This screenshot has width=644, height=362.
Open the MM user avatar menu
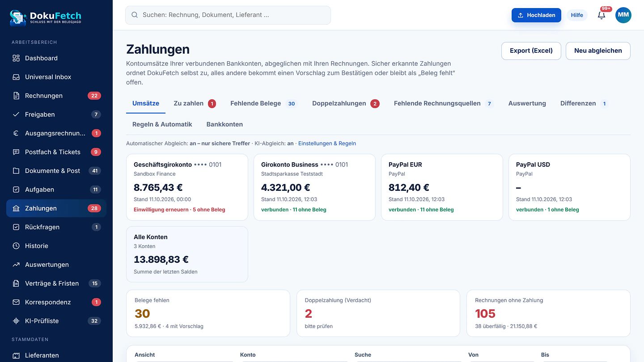[623, 15]
